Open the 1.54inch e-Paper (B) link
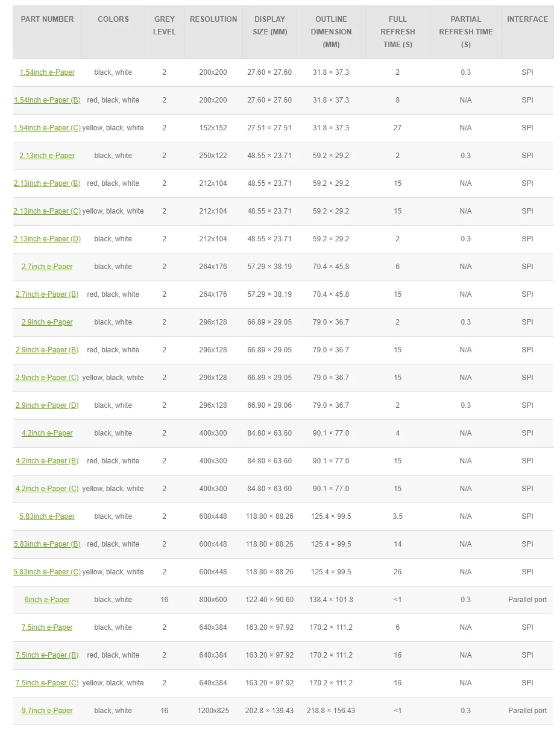 pyautogui.click(x=47, y=100)
